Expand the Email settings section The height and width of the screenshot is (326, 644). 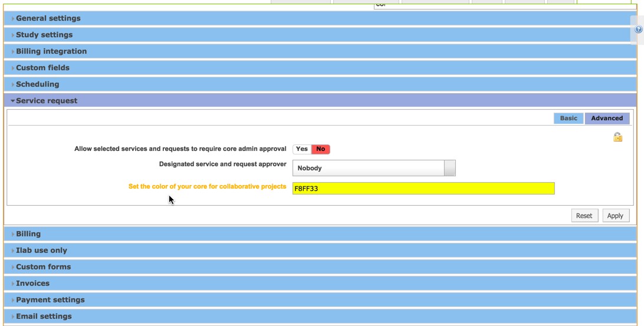(44, 317)
